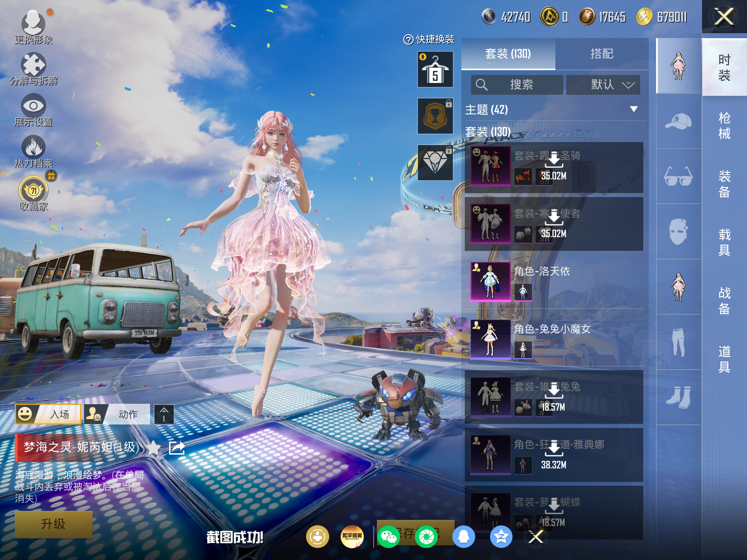The width and height of the screenshot is (747, 560).
Task: Select the boots category icon
Action: [678, 397]
